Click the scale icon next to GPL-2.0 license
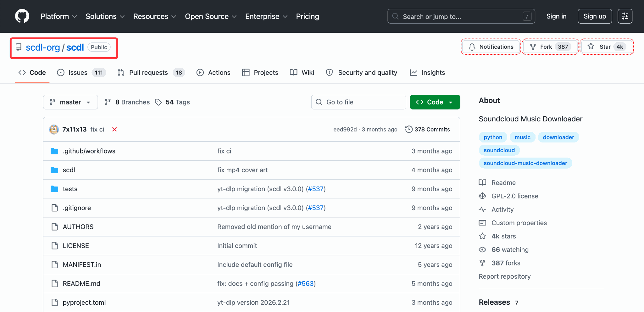This screenshot has height=312, width=644. pyautogui.click(x=482, y=196)
